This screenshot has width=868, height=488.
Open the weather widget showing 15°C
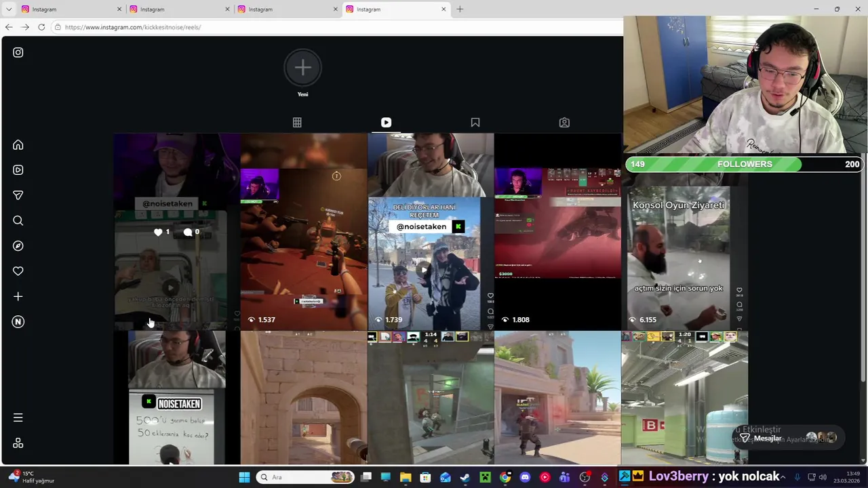(x=33, y=477)
